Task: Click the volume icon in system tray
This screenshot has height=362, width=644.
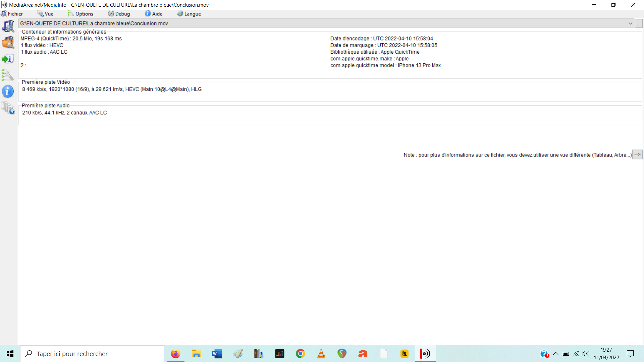Action: 586,354
